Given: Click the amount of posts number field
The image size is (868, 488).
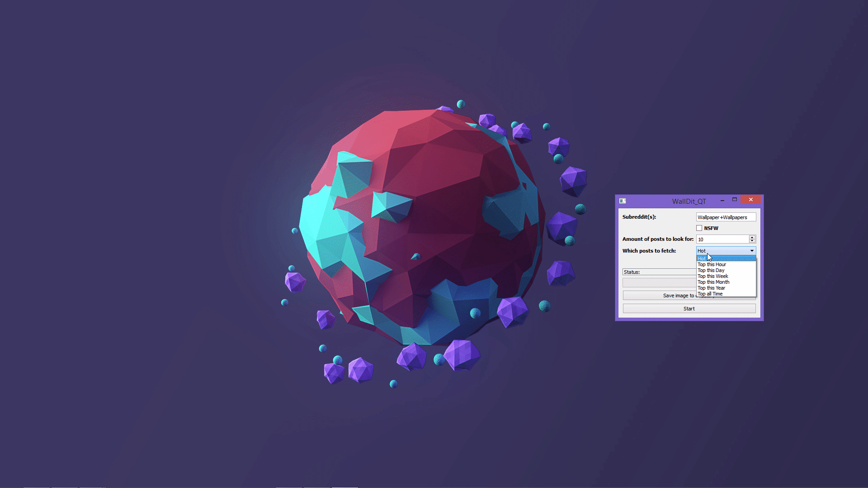Looking at the screenshot, I should point(722,239).
